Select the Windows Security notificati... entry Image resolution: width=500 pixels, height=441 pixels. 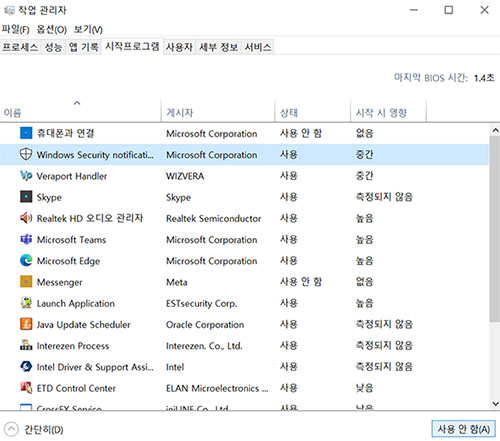click(x=95, y=155)
